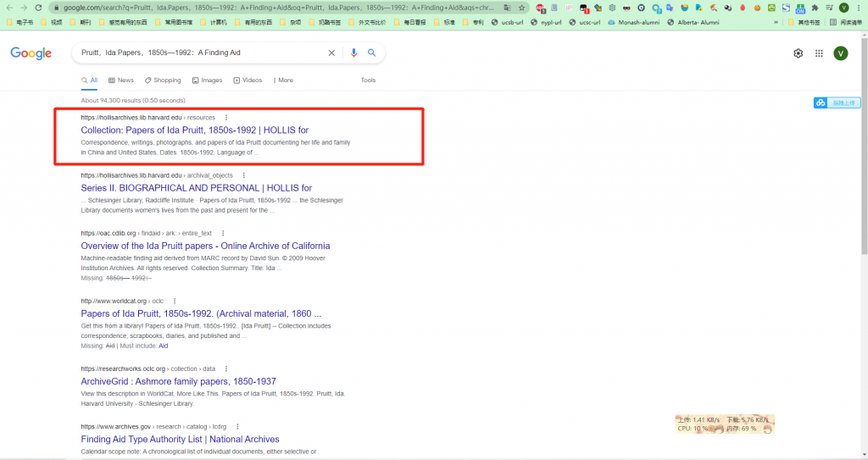The image size is (868, 460).
Task: Open the 专利 bookmarks folder
Action: pyautogui.click(x=473, y=22)
